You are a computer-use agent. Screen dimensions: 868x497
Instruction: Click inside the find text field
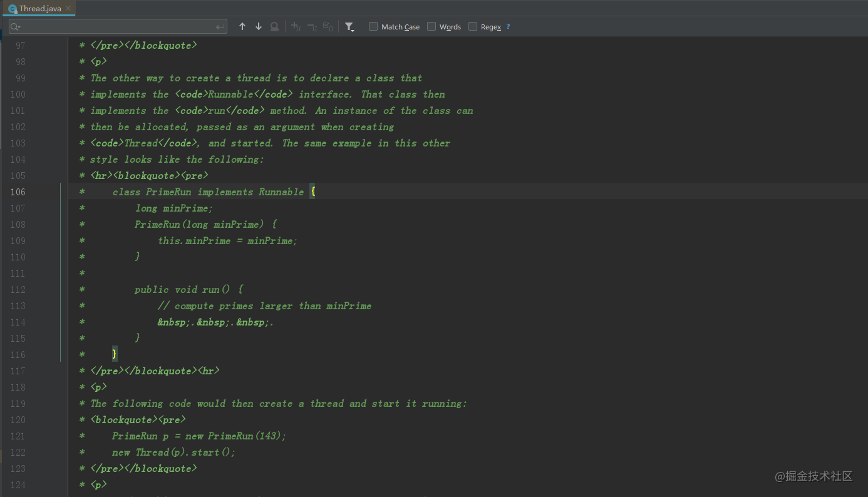pos(118,26)
